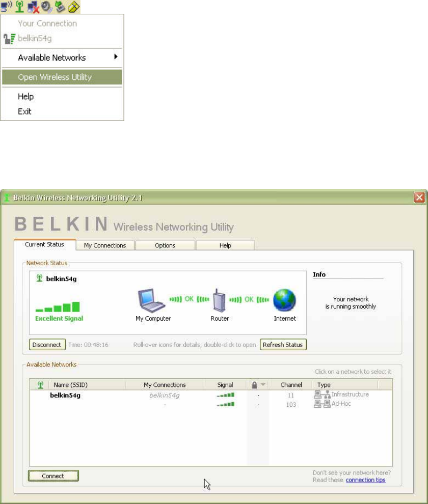The image size is (428, 504).
Task: Click the signal bars in the Ad-Hoc row
Action: (x=225, y=404)
